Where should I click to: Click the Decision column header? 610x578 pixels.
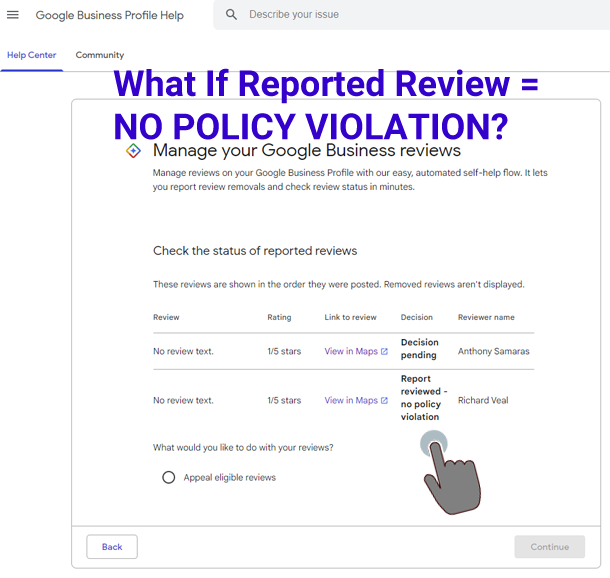(x=417, y=317)
